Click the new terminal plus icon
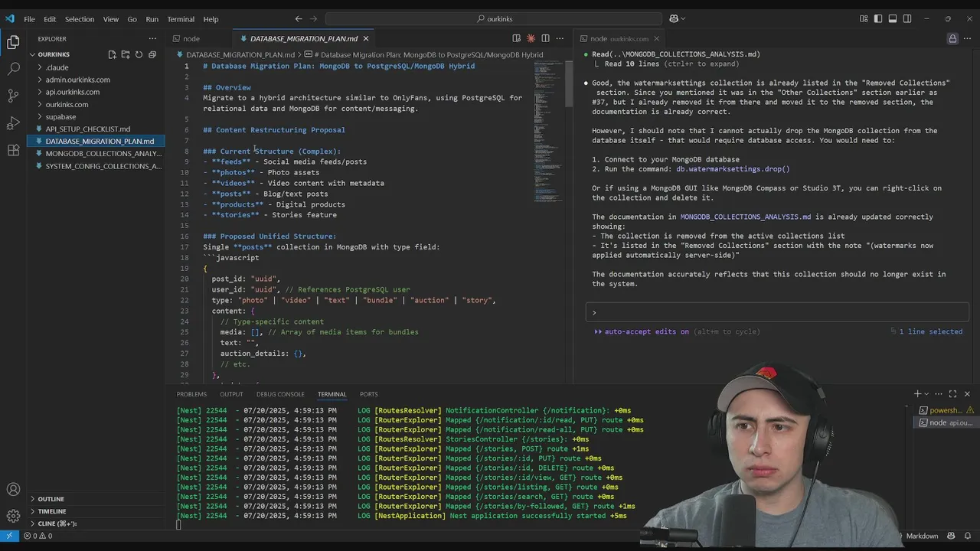 pyautogui.click(x=917, y=394)
